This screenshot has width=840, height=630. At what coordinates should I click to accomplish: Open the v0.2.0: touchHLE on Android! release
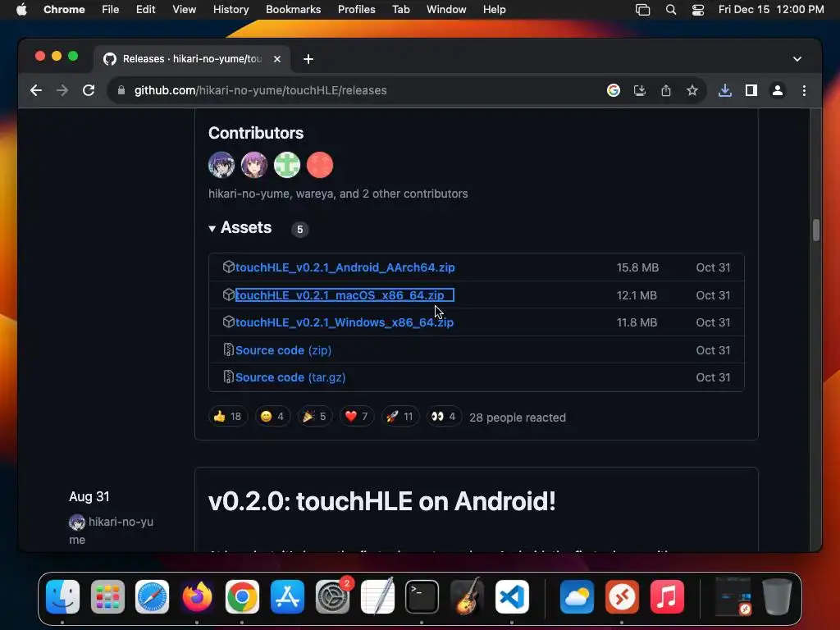(x=382, y=501)
